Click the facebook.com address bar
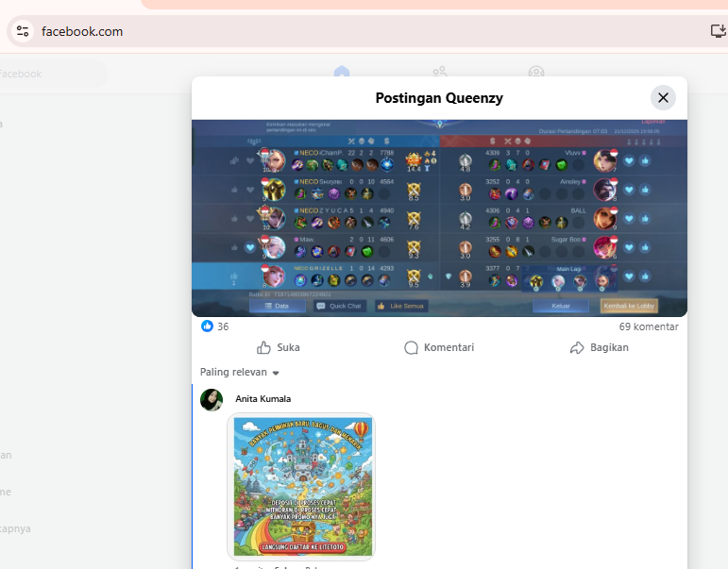Image resolution: width=728 pixels, height=569 pixels. 363,31
